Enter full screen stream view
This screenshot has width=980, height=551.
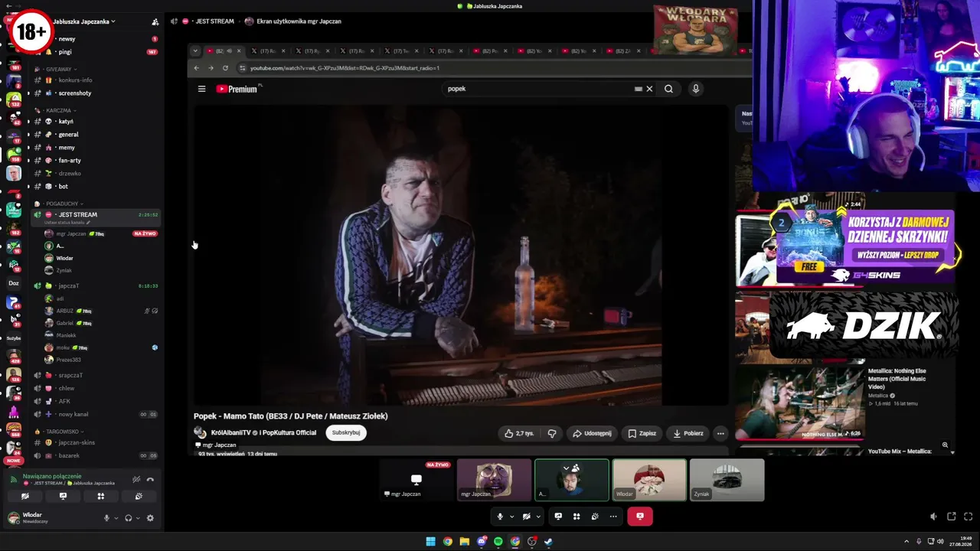coord(969,517)
